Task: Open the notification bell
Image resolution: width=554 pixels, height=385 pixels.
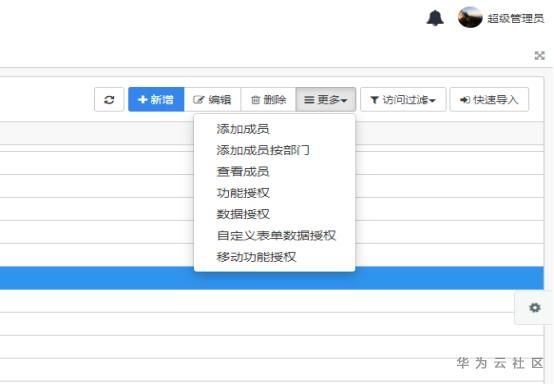Action: [x=435, y=18]
